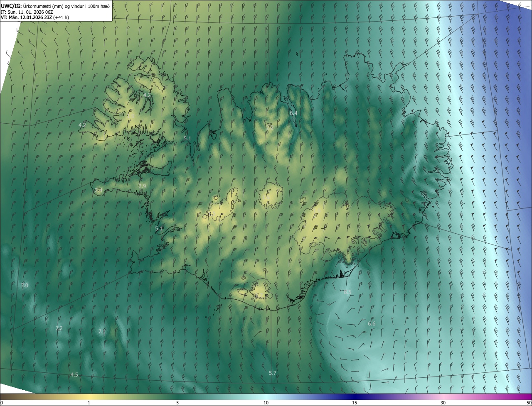Click the 4.5 value near the bottom-left edge

[x=74, y=374]
